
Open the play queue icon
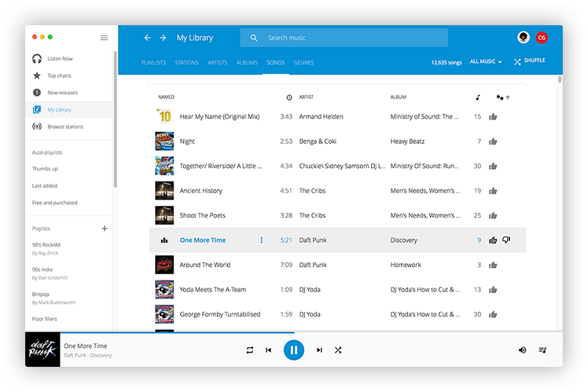(542, 350)
